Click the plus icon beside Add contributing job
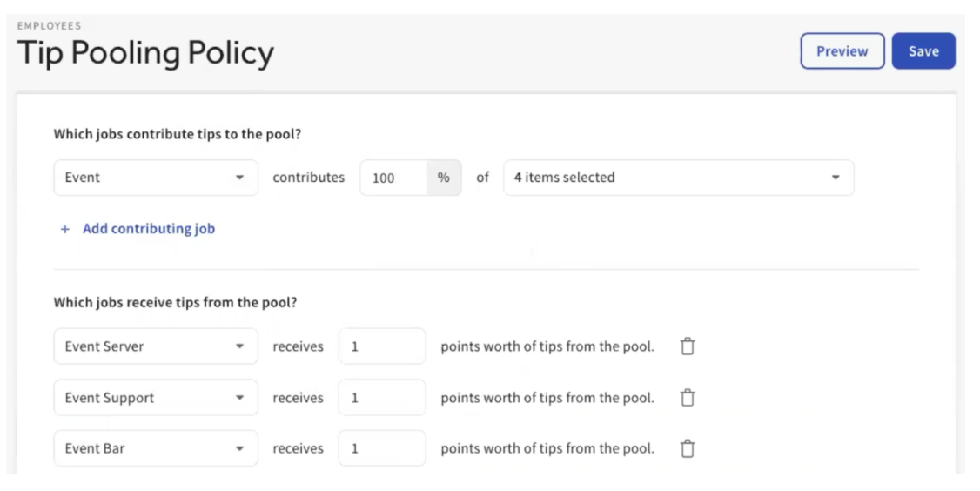Image resolution: width=980 pixels, height=491 pixels. (x=65, y=229)
